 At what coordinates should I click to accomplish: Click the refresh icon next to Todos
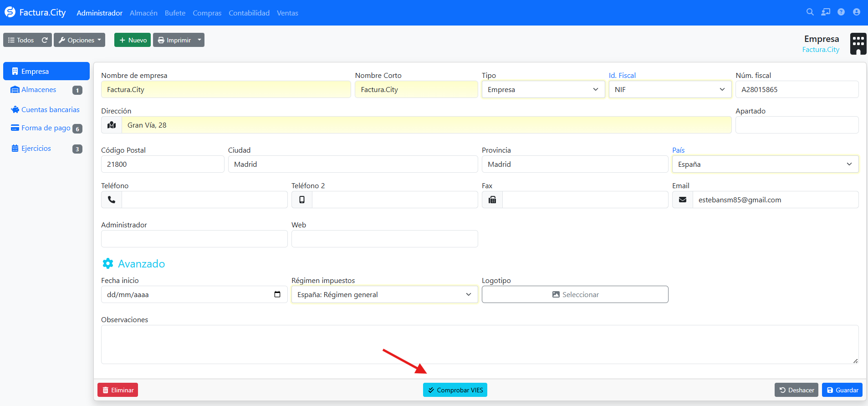[45, 40]
